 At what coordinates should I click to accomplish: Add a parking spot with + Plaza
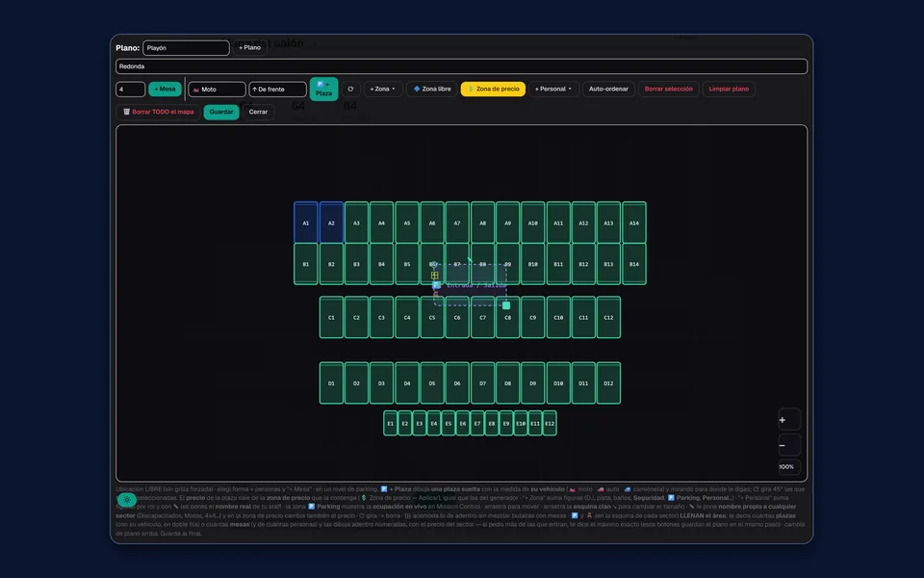323,89
